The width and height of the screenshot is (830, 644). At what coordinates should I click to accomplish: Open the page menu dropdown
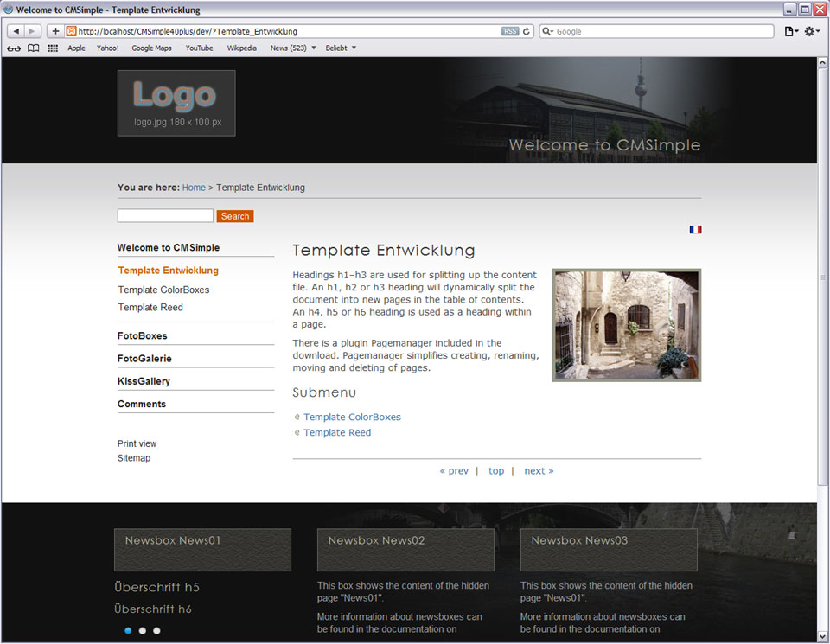click(x=790, y=31)
